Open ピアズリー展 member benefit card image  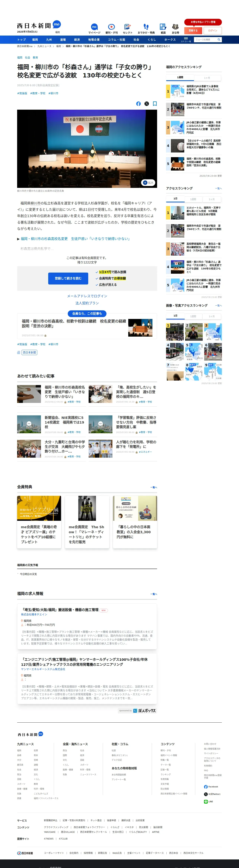click(x=39, y=508)
